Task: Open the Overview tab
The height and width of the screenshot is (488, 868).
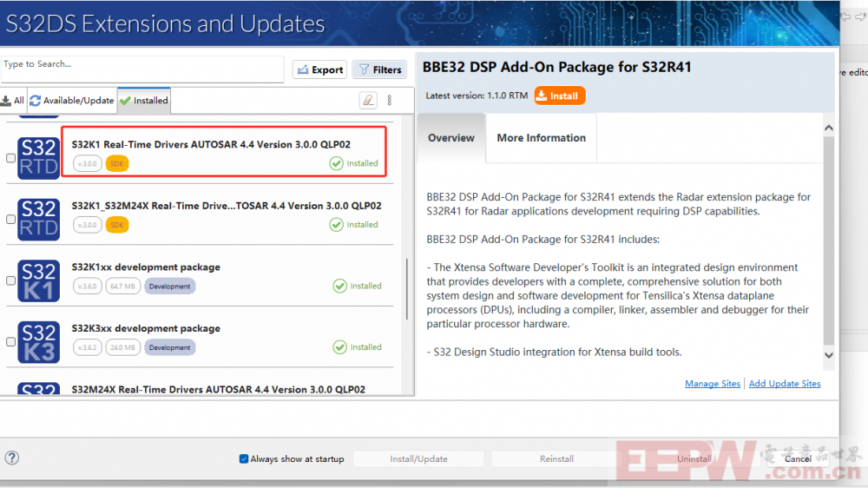Action: pyautogui.click(x=451, y=138)
